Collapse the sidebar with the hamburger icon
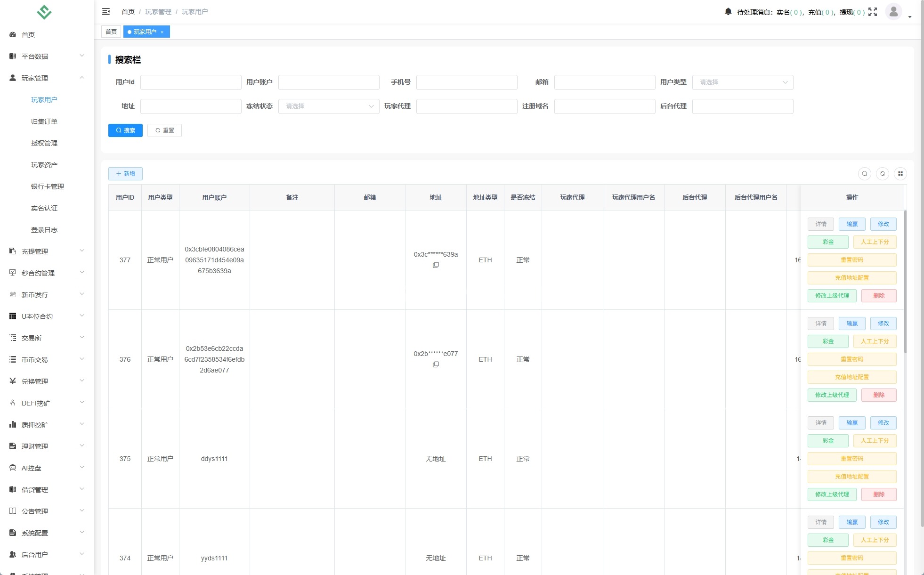Image resolution: width=924 pixels, height=575 pixels. (x=106, y=11)
